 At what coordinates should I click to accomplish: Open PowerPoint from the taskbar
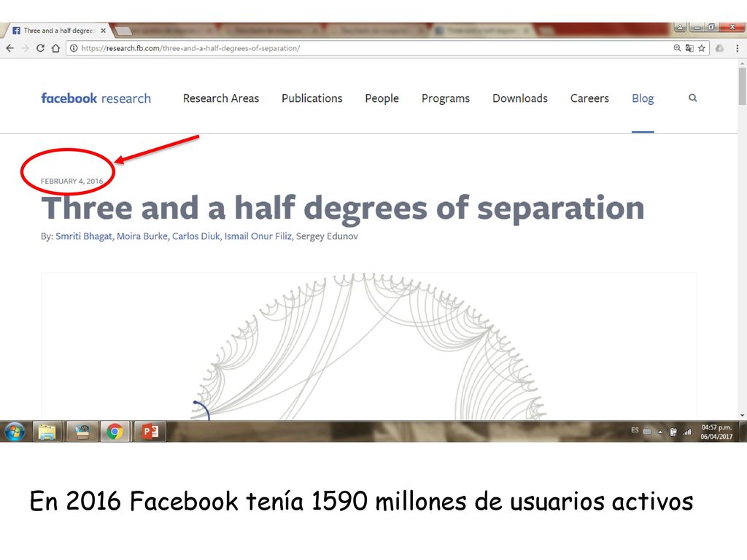tap(150, 432)
